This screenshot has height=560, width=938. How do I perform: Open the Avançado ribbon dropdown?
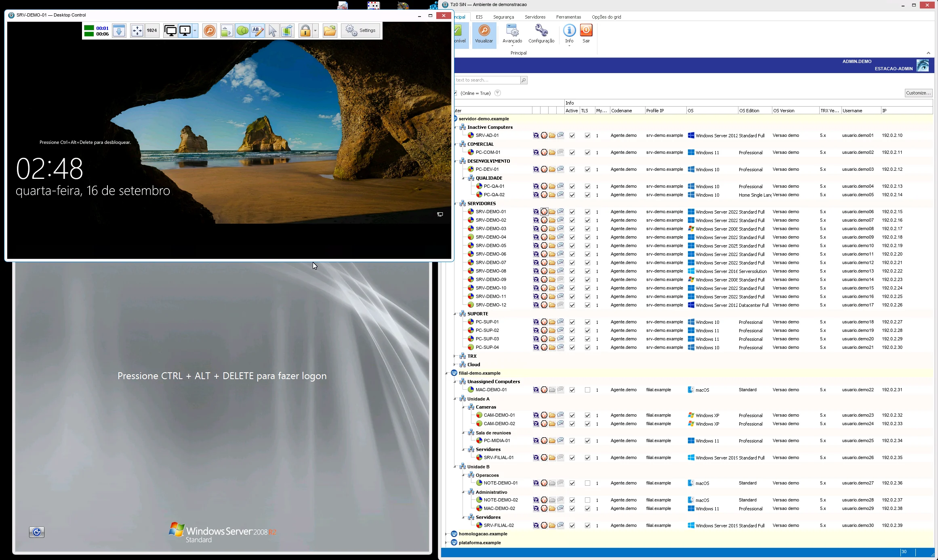point(512,35)
